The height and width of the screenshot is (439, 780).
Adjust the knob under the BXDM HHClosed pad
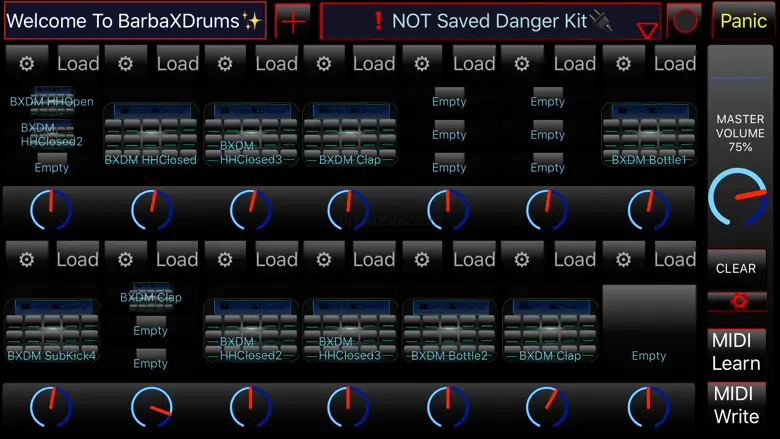coord(152,210)
